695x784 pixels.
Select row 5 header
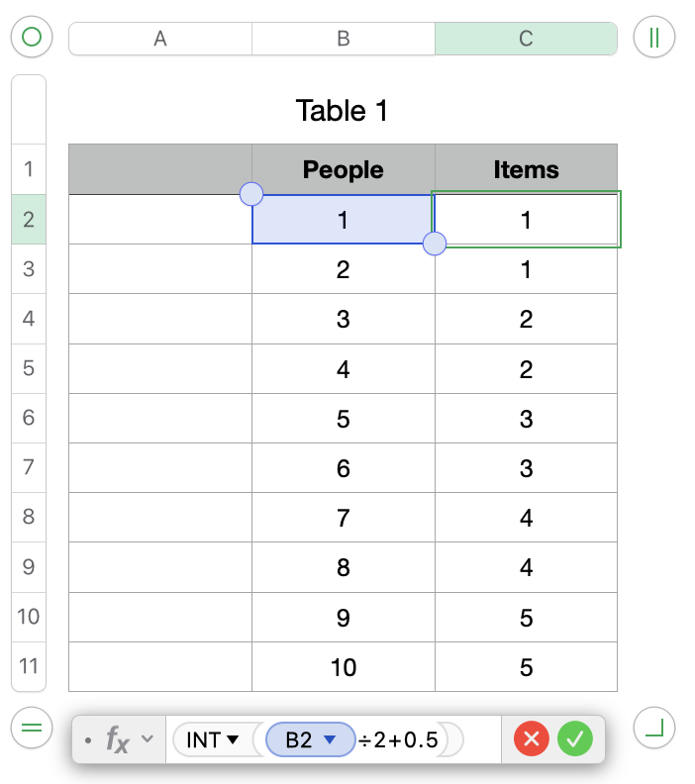coord(29,368)
